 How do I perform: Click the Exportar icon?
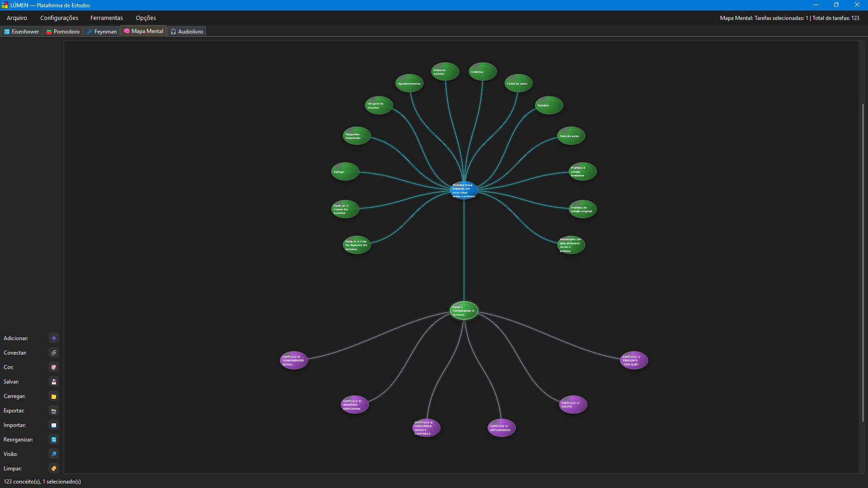54,411
